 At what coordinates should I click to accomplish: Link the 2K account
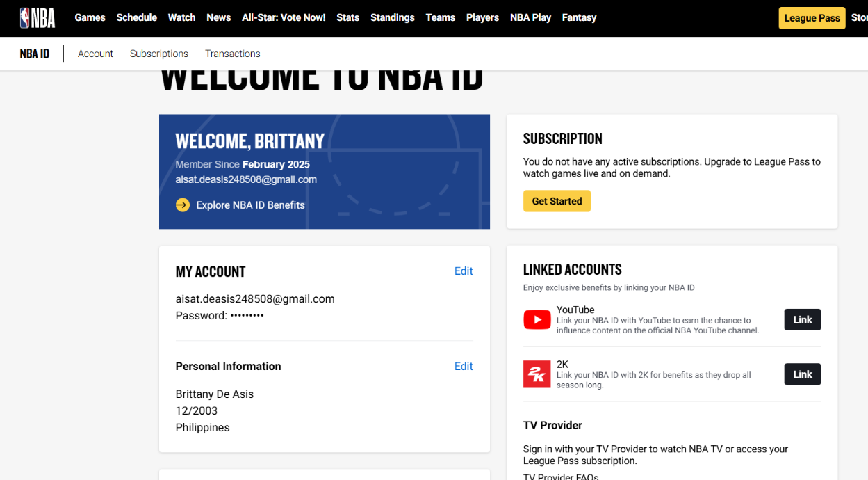pos(803,374)
